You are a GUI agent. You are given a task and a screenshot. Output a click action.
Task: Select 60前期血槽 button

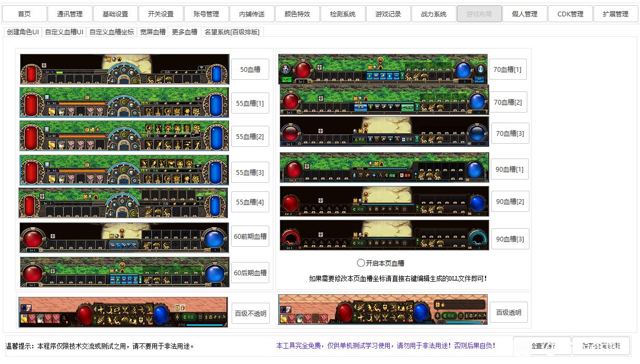(x=250, y=236)
